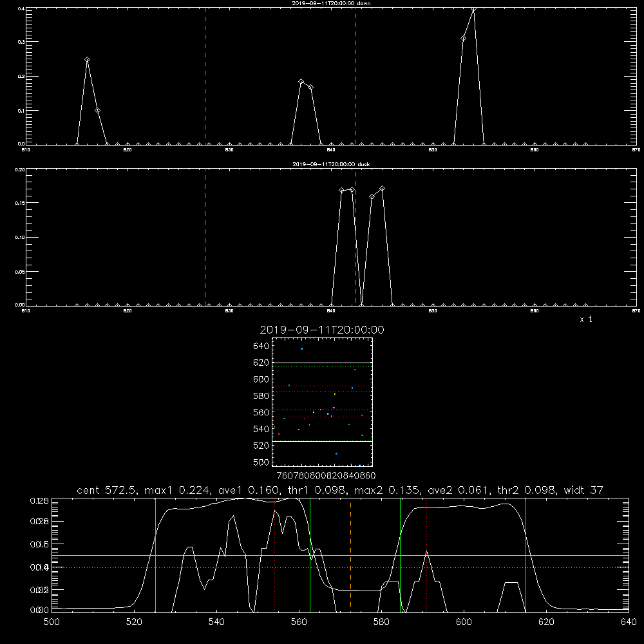This screenshot has height=644, width=644.
Task: Click the green vertical line at 525 in the bottom plot
Action: 155,554
